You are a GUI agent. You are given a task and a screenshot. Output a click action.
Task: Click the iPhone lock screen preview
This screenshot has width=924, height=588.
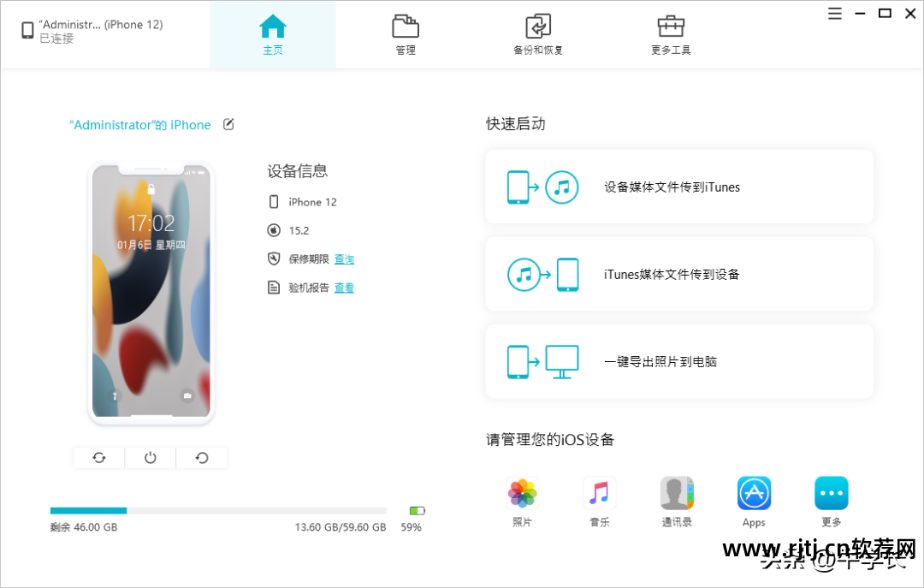151,293
